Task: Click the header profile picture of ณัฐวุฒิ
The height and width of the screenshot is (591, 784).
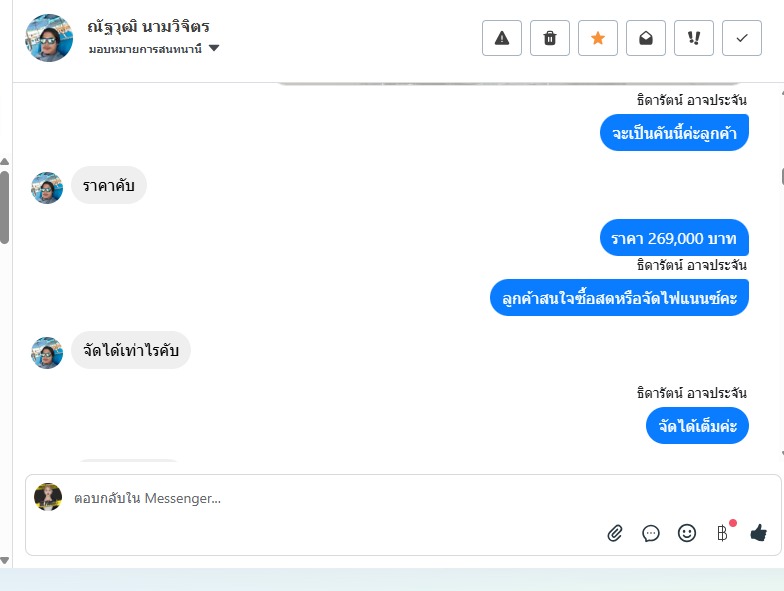Action: [49, 38]
